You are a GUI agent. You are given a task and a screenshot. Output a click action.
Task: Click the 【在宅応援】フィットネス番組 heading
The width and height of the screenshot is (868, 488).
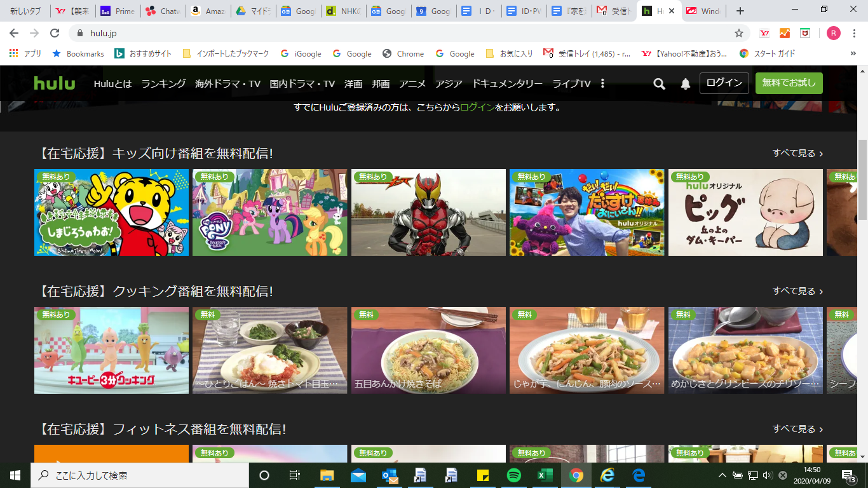tap(161, 429)
